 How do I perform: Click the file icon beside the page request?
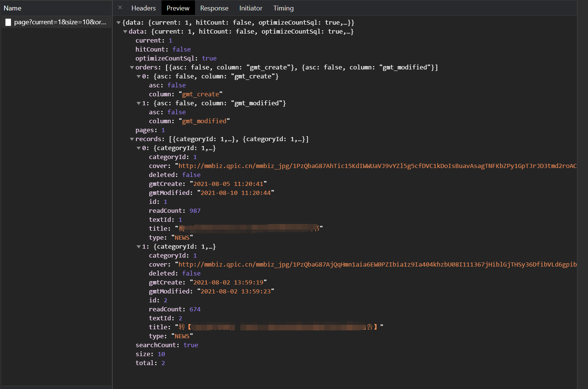pos(8,22)
